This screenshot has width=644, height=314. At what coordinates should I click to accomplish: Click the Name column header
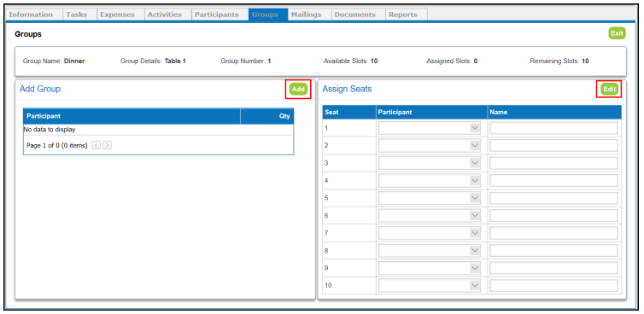click(554, 112)
